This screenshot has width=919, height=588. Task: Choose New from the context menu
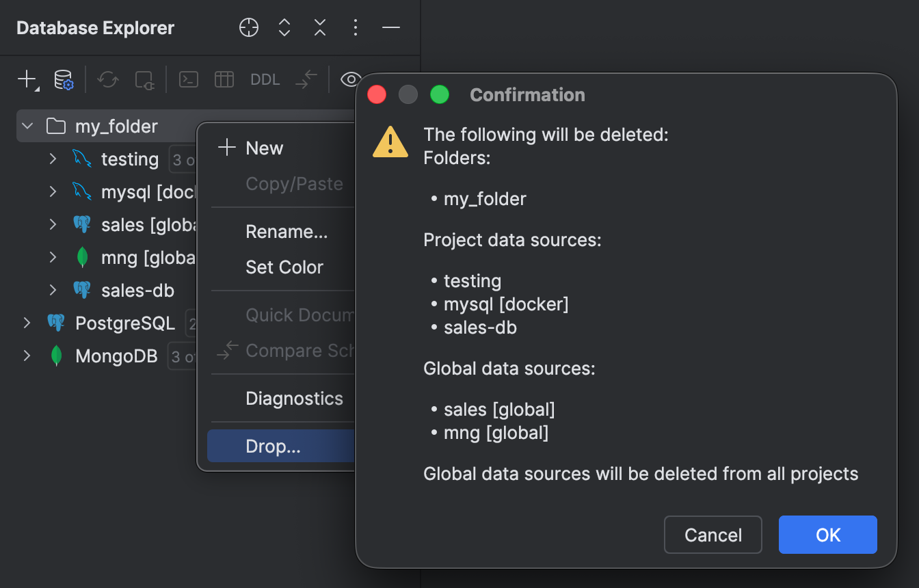[x=281, y=148]
